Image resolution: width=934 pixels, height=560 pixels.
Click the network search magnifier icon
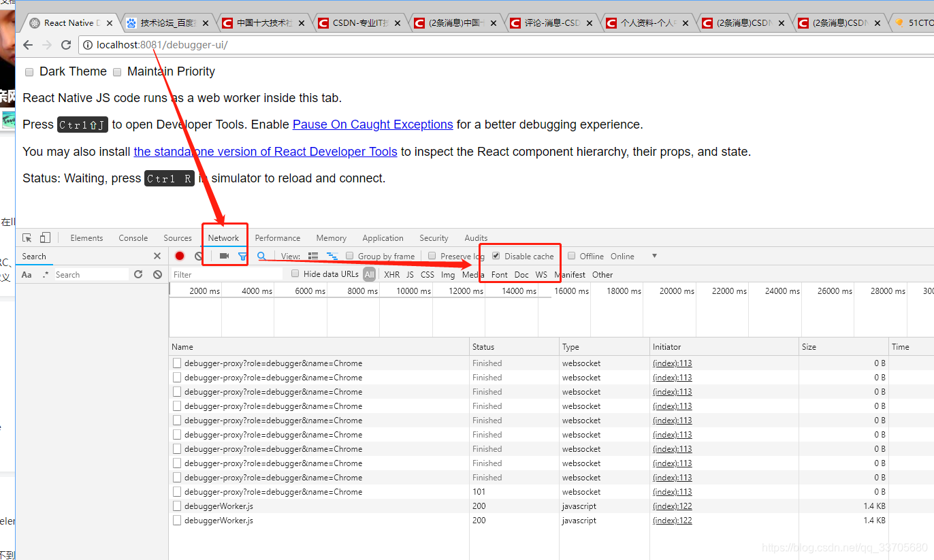click(x=261, y=257)
